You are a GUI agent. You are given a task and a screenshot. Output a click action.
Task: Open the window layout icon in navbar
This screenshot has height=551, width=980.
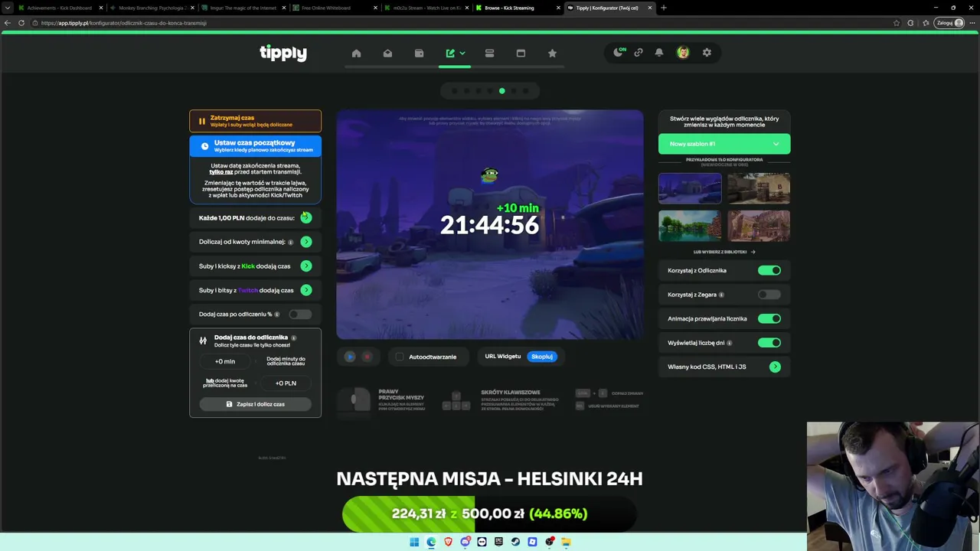click(x=521, y=53)
